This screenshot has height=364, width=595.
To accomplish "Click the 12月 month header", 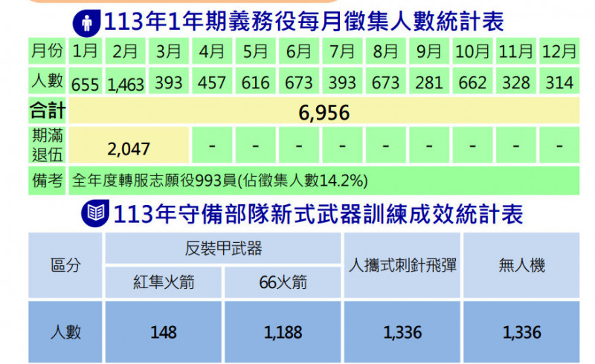I will click(559, 52).
